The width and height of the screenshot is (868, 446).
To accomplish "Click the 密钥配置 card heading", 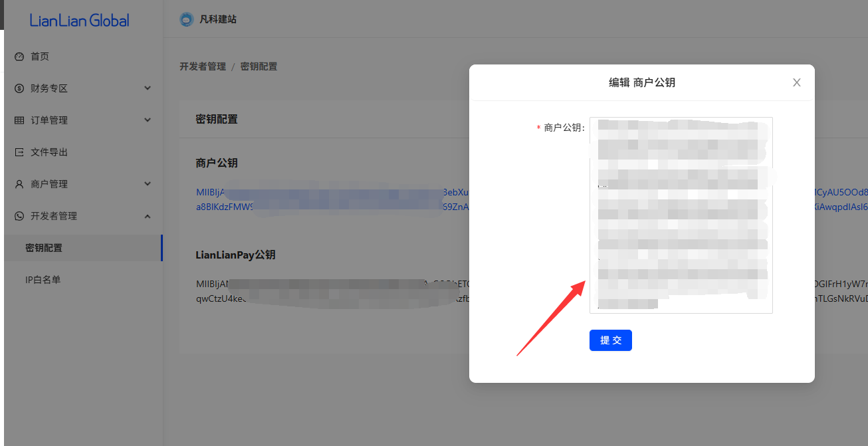I will 217,120.
